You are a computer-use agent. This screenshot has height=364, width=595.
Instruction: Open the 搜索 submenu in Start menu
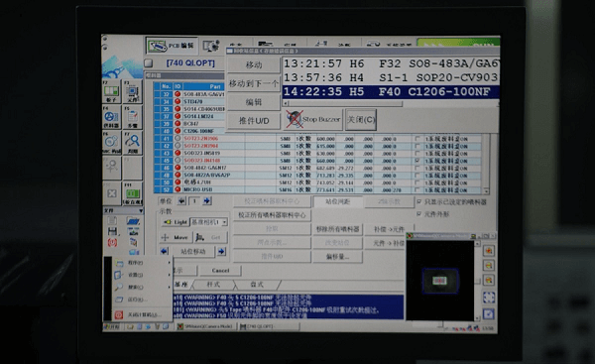[142, 287]
